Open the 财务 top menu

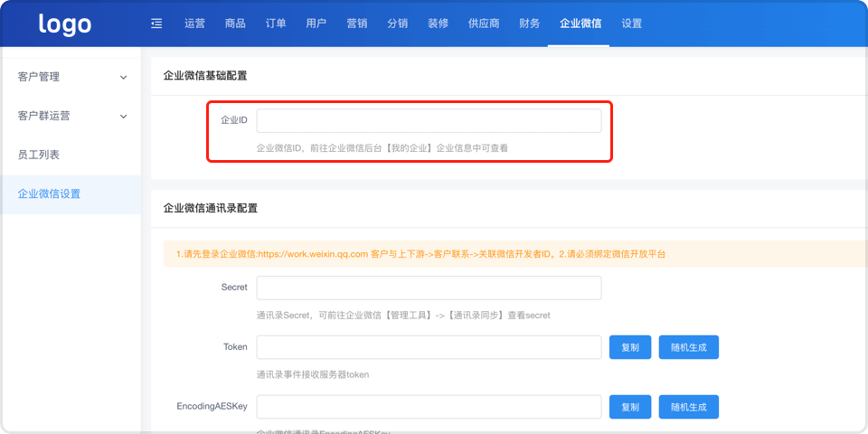[x=530, y=24]
